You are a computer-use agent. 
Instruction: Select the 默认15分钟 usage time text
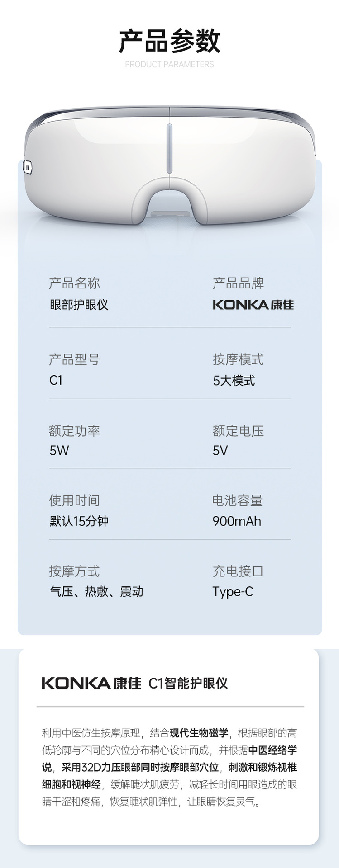point(79,521)
